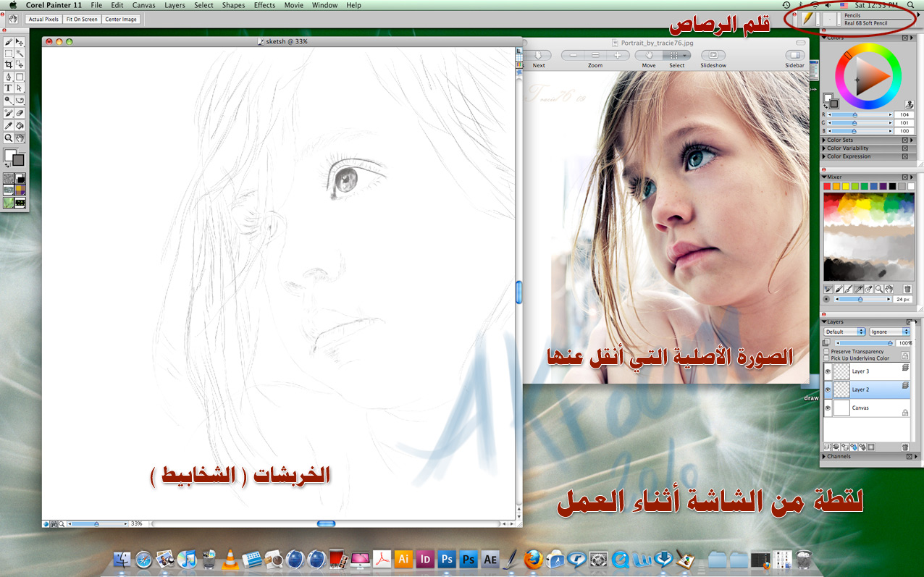Click the clone color stamp icon
The image size is (924, 577).
pyautogui.click(x=909, y=104)
